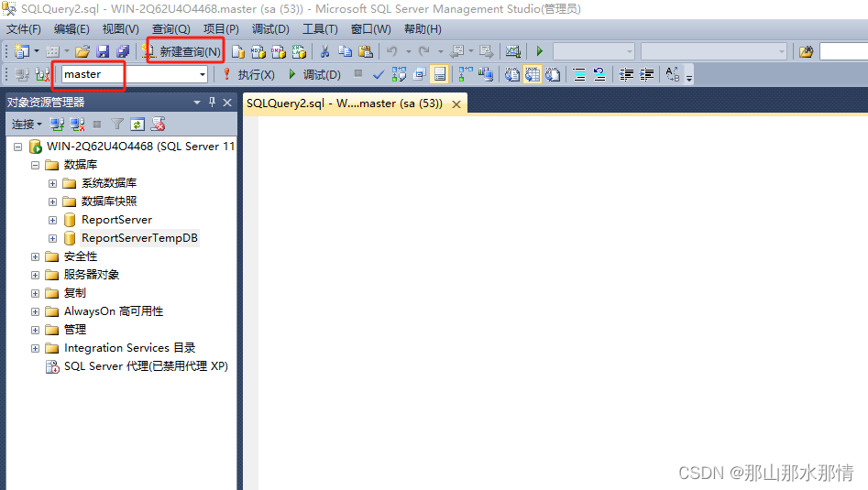Select SQL Server 代理 node
The height and width of the screenshot is (490, 868).
pos(137,366)
